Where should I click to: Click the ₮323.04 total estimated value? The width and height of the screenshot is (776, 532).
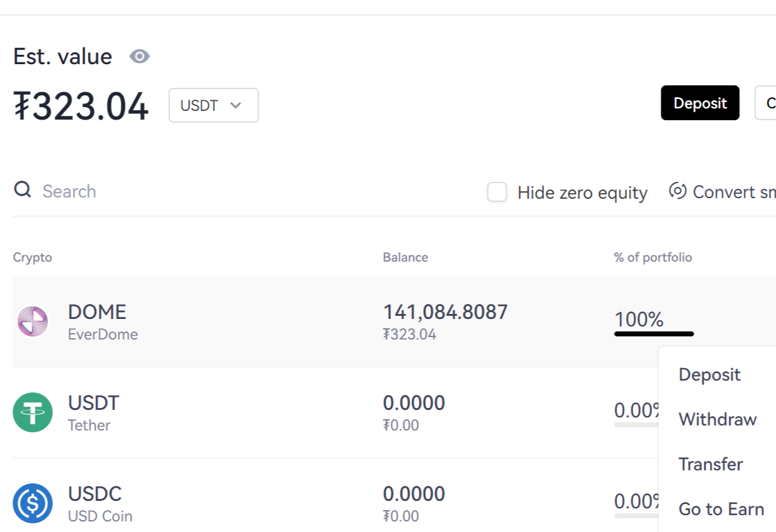81,107
